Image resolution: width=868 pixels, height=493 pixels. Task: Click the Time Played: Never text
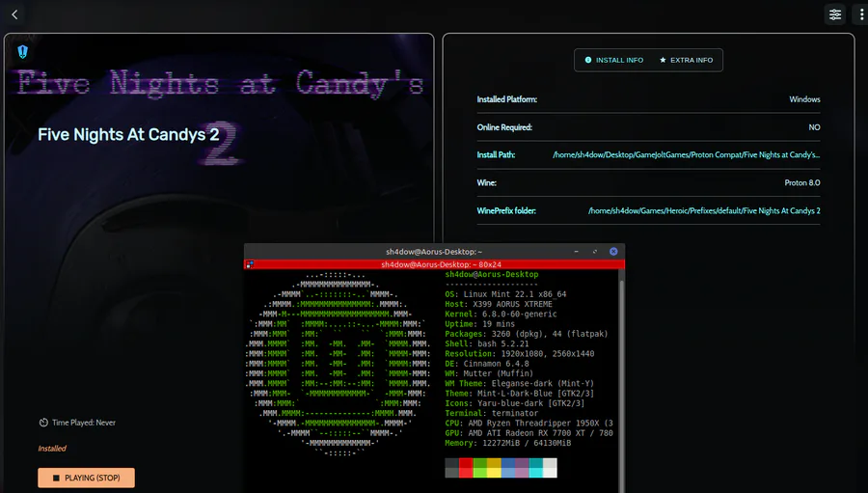[84, 423]
